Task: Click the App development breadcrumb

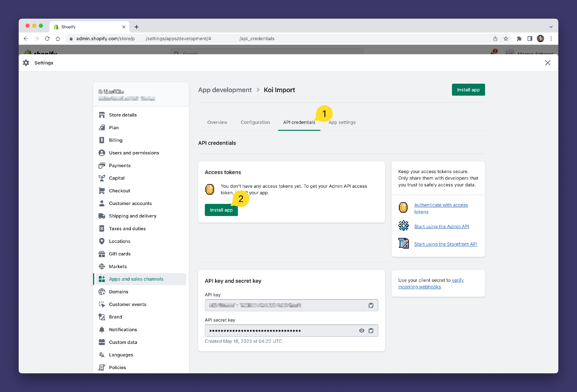Action: [x=225, y=90]
